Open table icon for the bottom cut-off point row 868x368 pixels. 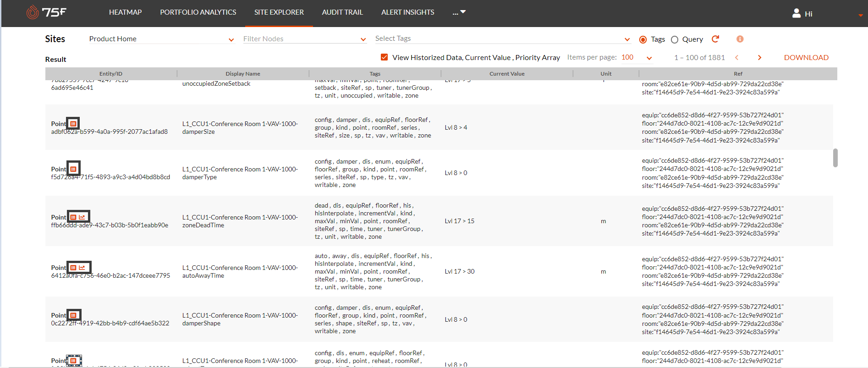pyautogui.click(x=73, y=361)
